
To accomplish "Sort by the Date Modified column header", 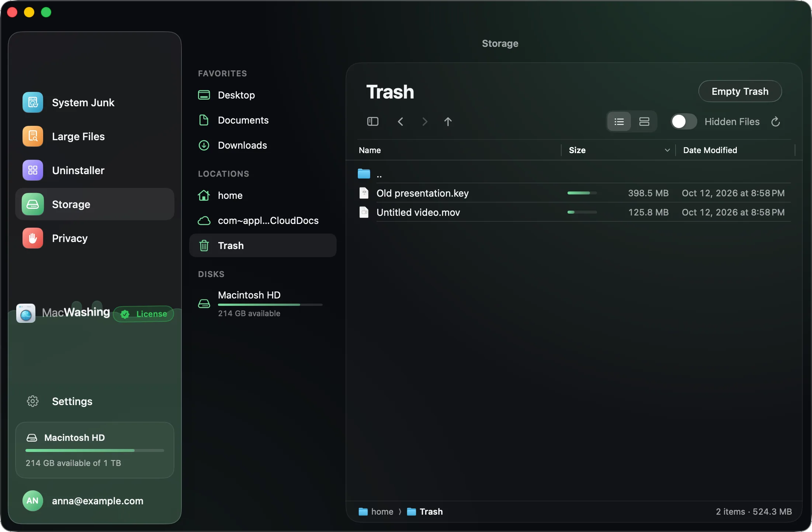I will click(710, 150).
